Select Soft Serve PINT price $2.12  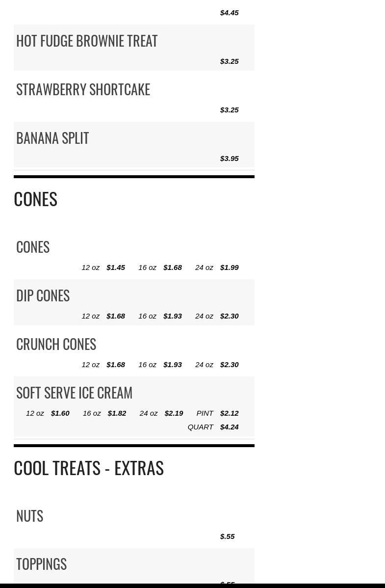coord(230,413)
